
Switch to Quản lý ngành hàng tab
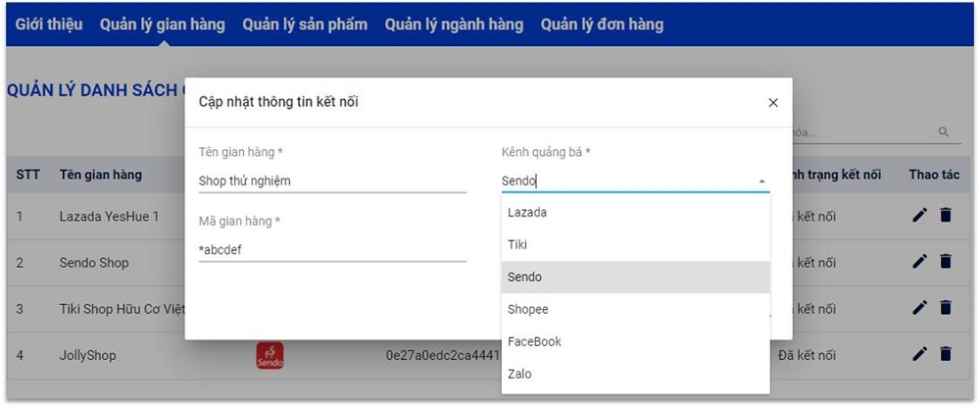pyautogui.click(x=454, y=25)
